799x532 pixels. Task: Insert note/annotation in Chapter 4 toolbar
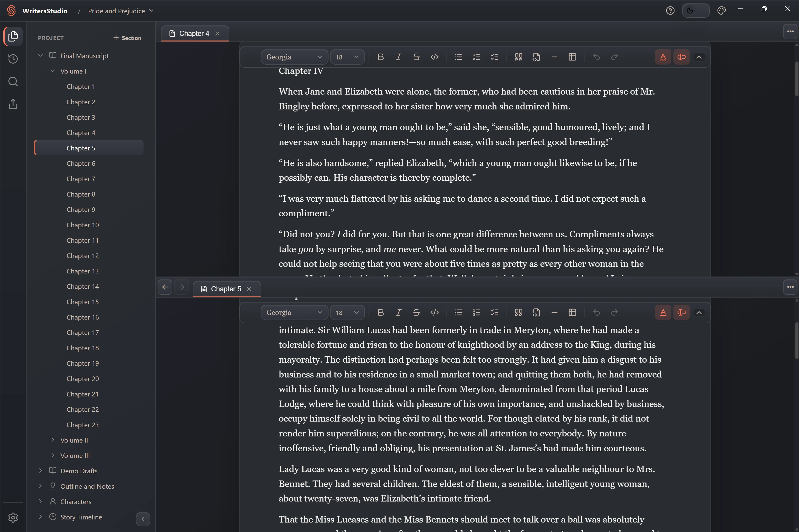[536, 57]
